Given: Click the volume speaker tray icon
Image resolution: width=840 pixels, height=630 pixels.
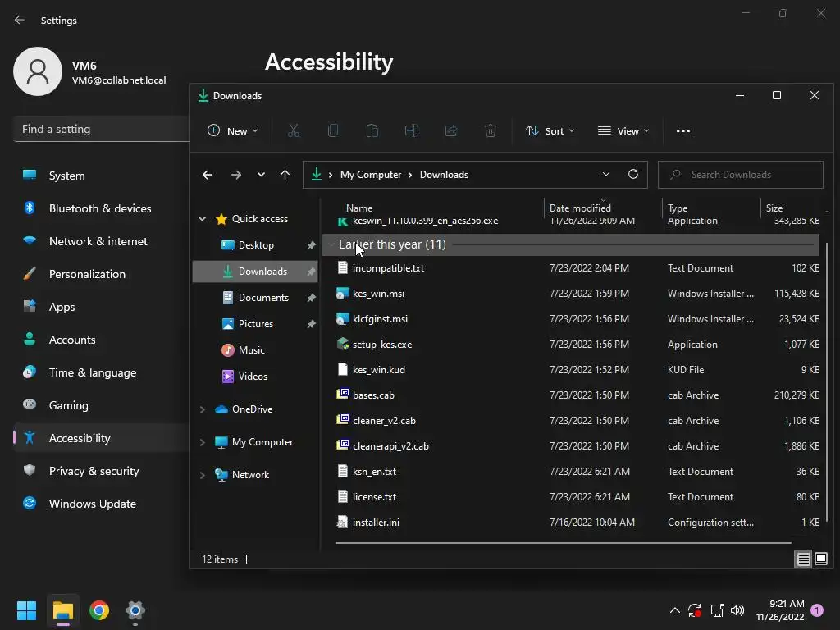Looking at the screenshot, I should click(x=737, y=610).
